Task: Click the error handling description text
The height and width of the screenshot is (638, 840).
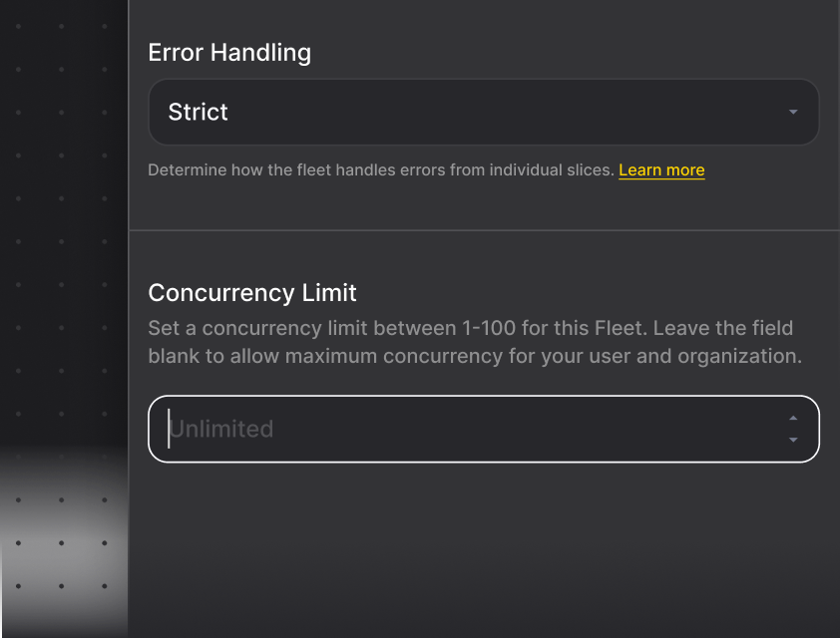Action: 381,170
